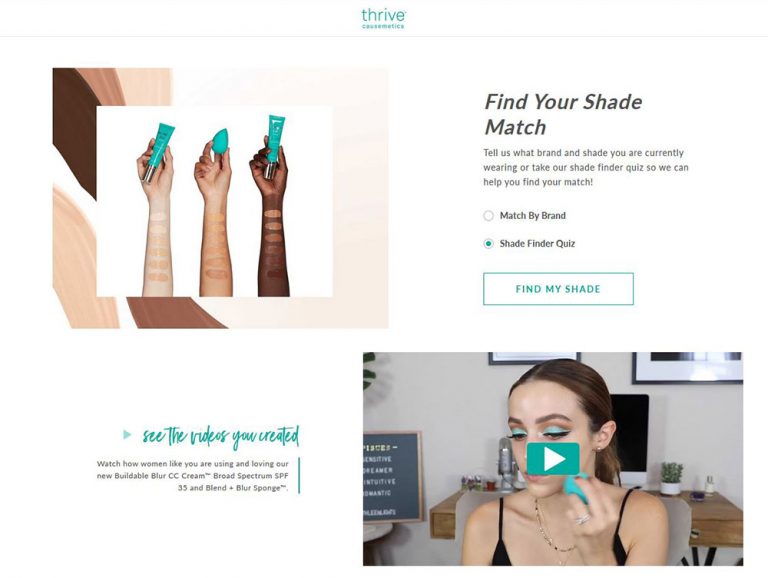Click the teal sponge in the center hand
The width and height of the screenshot is (768, 578).
point(219,140)
